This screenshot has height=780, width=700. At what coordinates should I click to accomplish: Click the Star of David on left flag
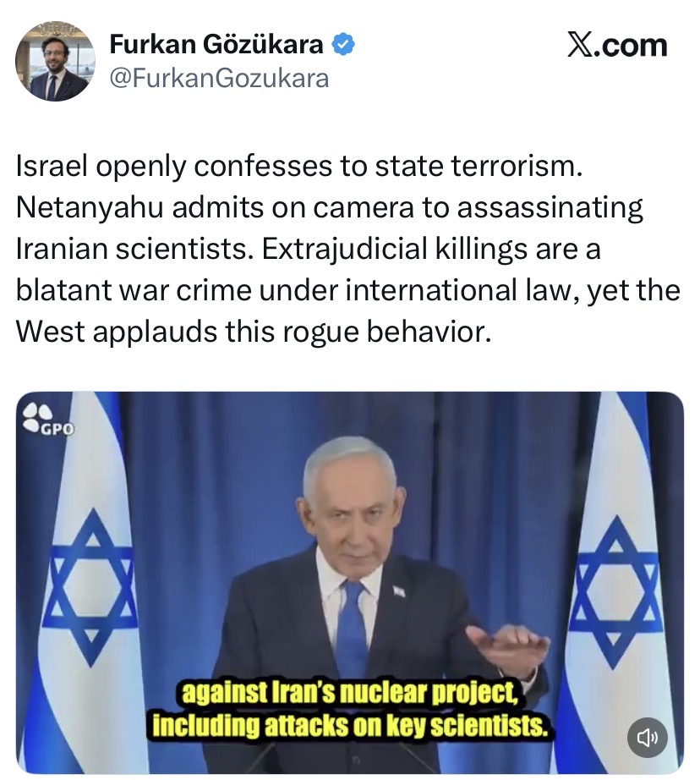90,585
